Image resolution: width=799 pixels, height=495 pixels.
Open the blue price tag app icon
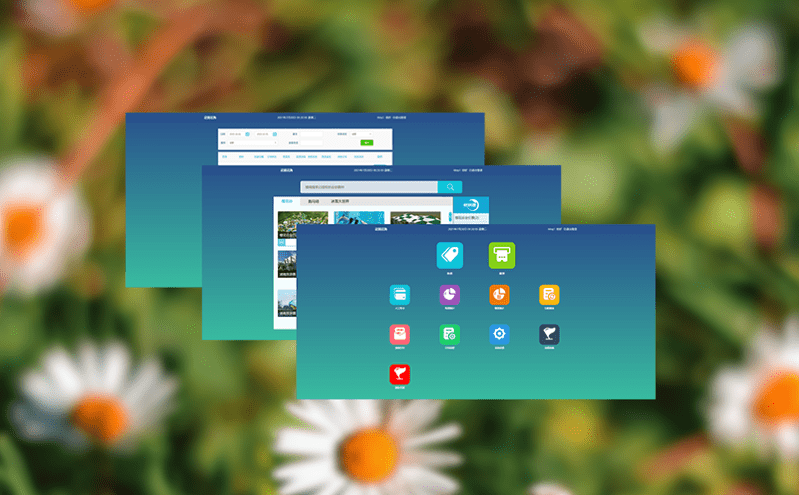[450, 255]
